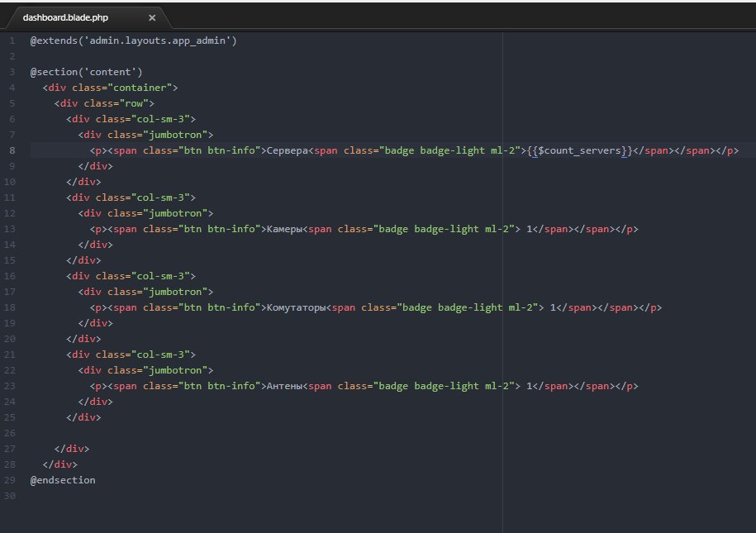
Task: Click the word Комутаторы in line 18
Action: click(x=296, y=307)
